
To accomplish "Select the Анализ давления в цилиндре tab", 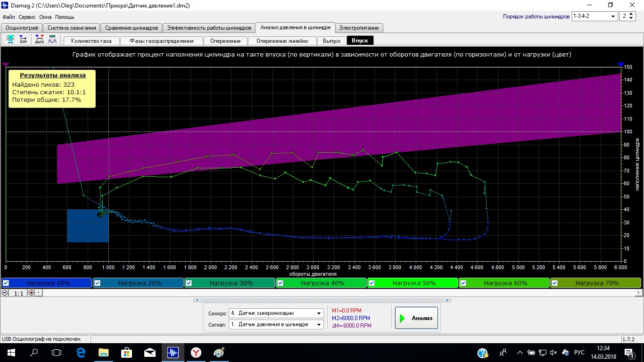I will 295,27.
